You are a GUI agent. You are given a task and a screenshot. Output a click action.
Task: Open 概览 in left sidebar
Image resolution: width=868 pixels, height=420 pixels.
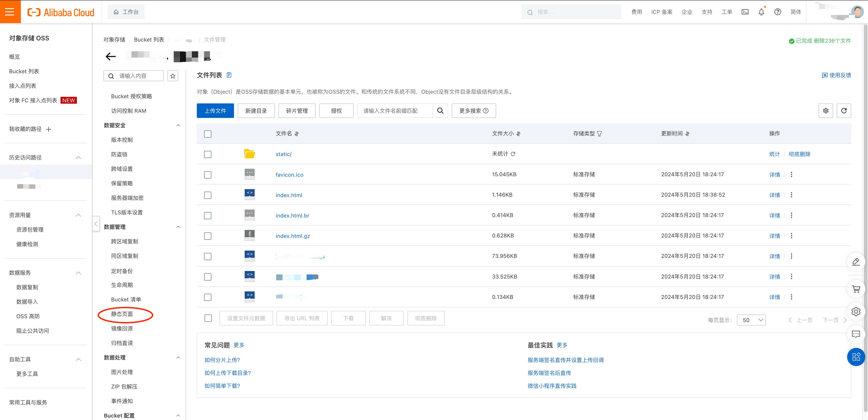(15, 57)
